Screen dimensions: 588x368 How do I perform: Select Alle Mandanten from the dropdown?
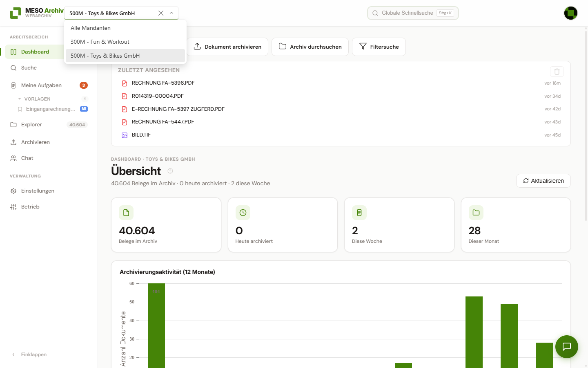(x=125, y=28)
